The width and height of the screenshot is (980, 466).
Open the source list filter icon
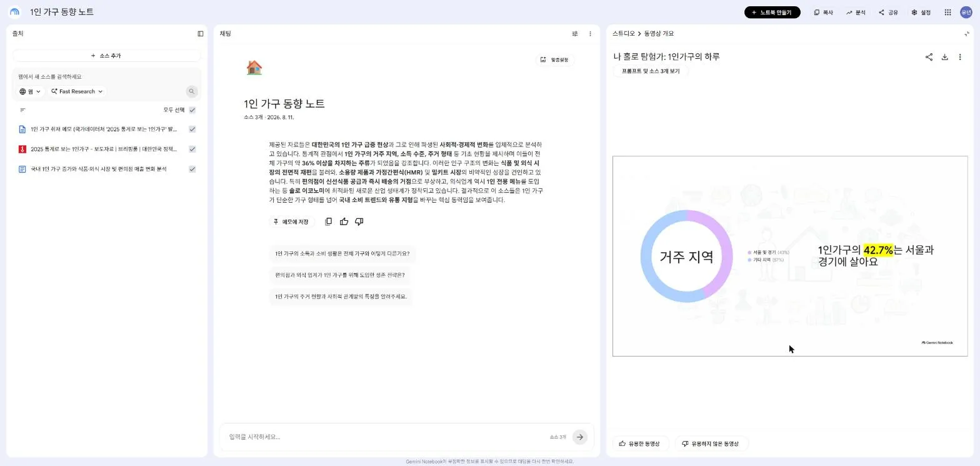(x=22, y=110)
